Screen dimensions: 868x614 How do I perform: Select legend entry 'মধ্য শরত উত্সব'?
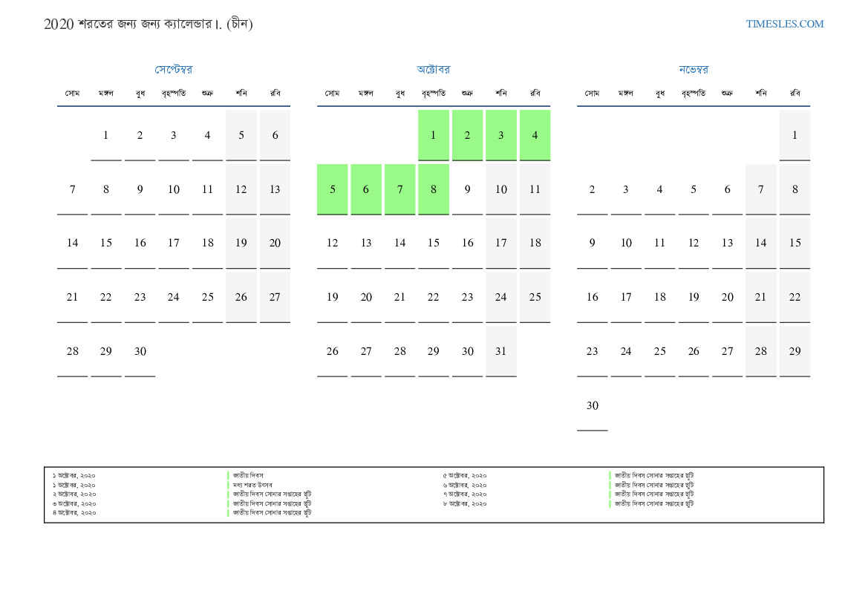point(252,485)
